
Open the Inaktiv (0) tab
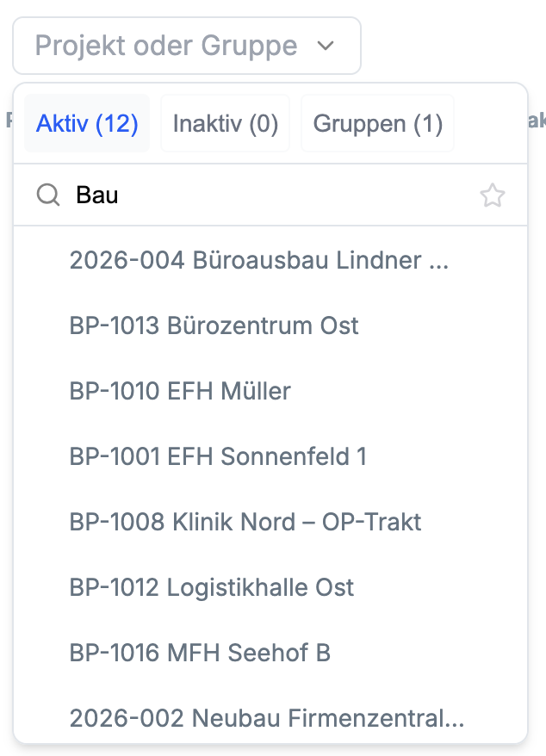click(x=226, y=124)
